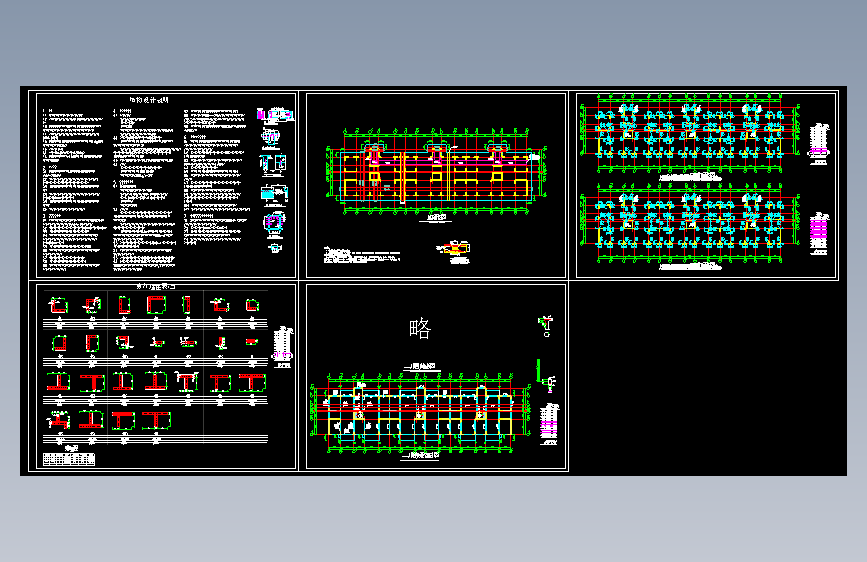Click the large "略" character on the sheet

coord(420,329)
